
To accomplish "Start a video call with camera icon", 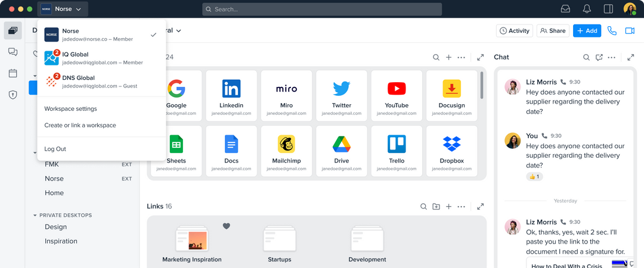I will (x=630, y=31).
